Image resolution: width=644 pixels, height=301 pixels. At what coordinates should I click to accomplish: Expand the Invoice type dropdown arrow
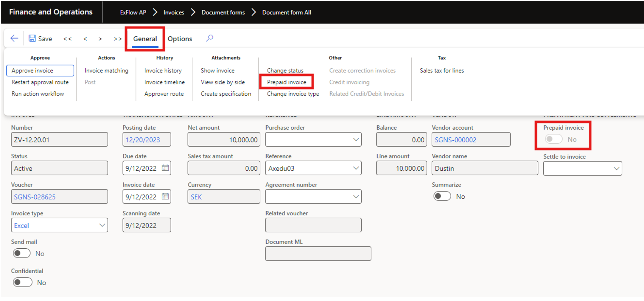click(x=102, y=225)
